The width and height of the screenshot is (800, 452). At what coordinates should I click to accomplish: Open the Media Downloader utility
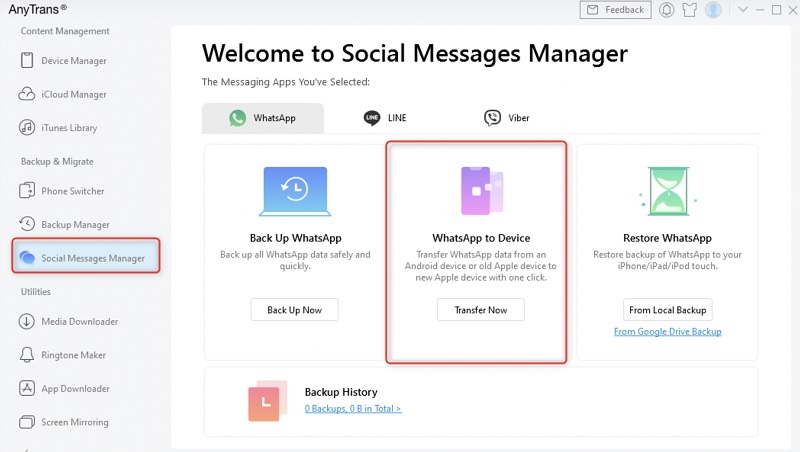[x=79, y=322]
